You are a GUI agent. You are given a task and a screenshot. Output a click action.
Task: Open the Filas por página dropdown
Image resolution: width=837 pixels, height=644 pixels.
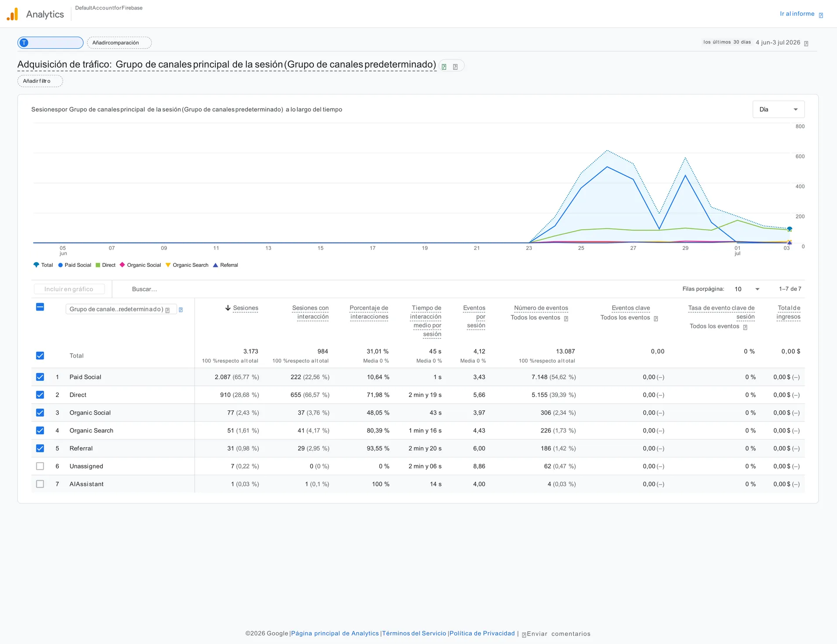point(747,289)
